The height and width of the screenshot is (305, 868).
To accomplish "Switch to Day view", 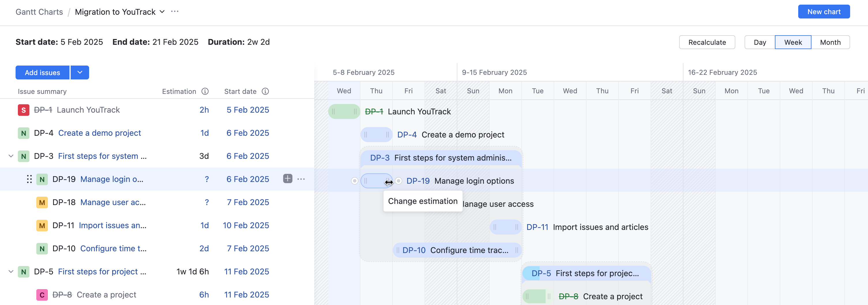I will [760, 42].
